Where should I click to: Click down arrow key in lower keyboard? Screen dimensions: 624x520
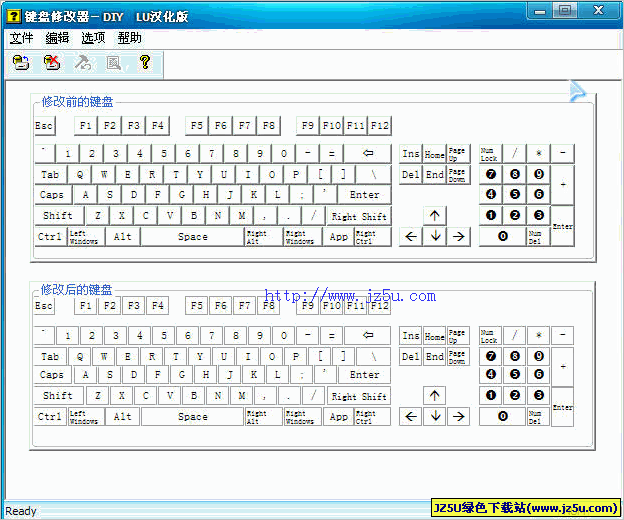pyautogui.click(x=435, y=417)
